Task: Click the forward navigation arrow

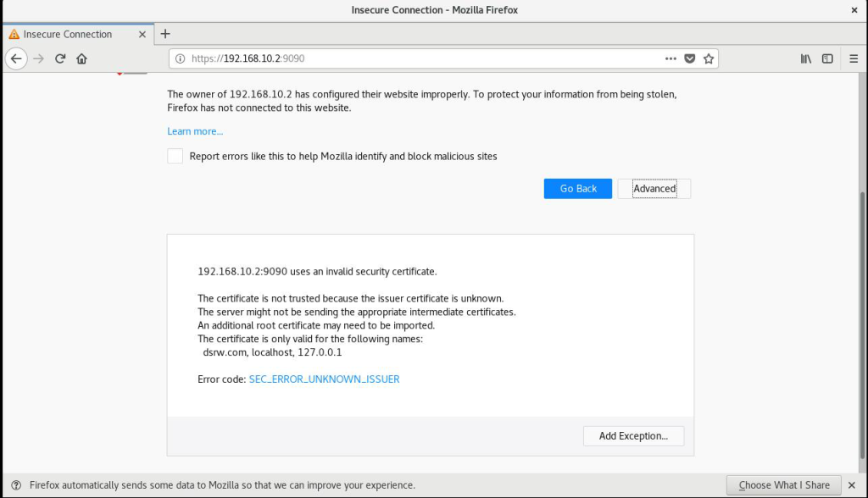Action: click(38, 58)
